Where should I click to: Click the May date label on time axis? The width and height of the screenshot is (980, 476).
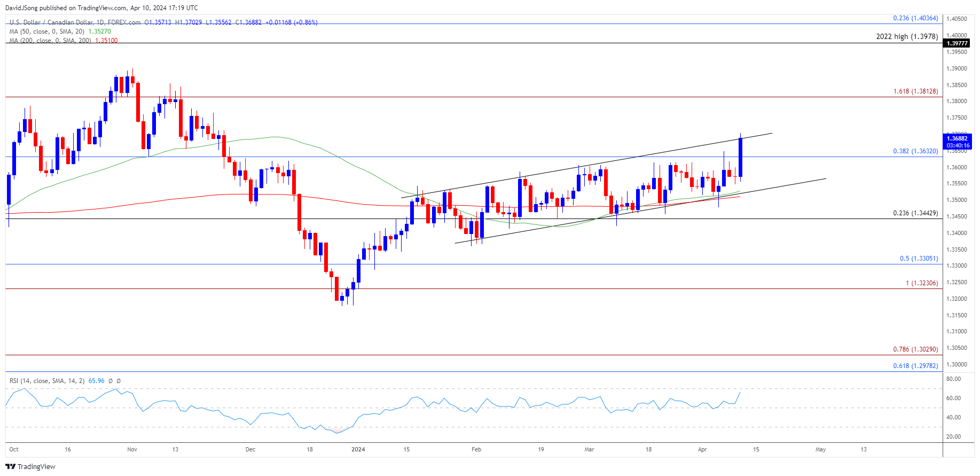coord(821,449)
